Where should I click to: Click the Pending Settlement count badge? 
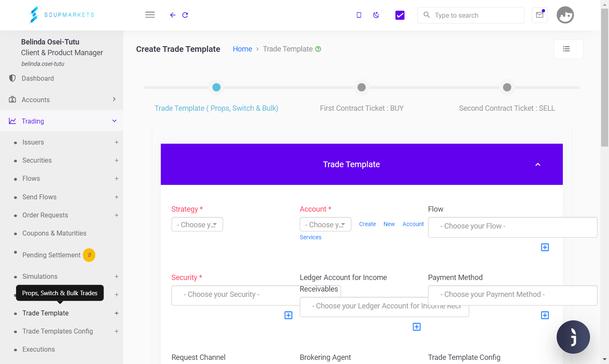coord(89,255)
